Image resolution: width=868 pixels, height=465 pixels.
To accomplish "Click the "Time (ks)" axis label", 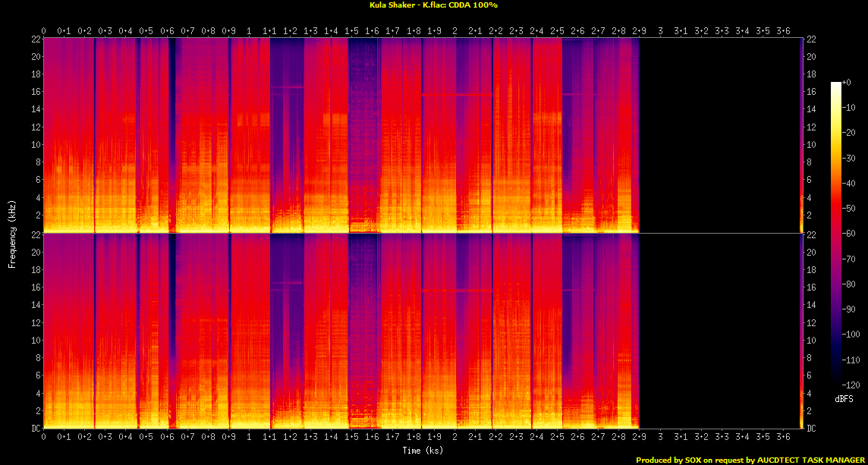I will pos(423,451).
